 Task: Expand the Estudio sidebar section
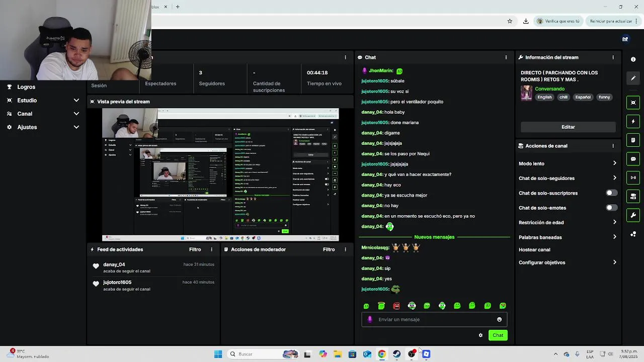click(x=76, y=100)
